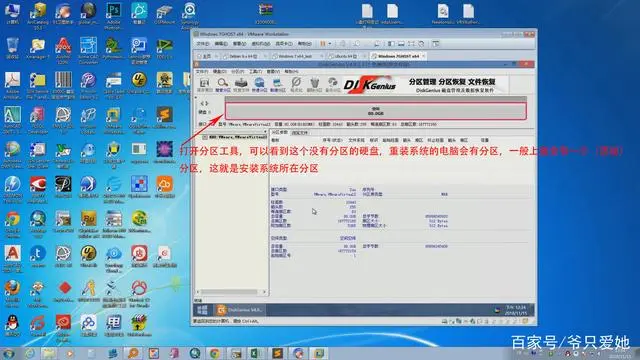Click previous disk arrow in DiskGenius

click(202, 104)
